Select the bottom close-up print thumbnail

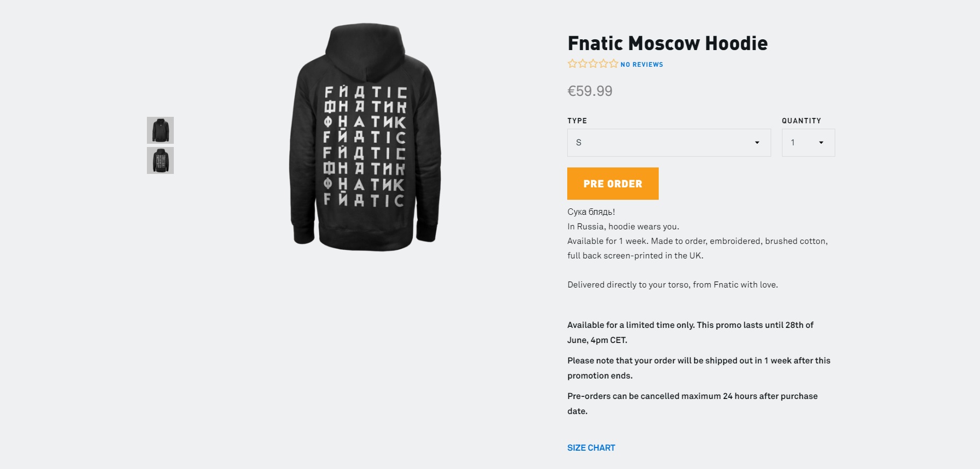pos(160,160)
